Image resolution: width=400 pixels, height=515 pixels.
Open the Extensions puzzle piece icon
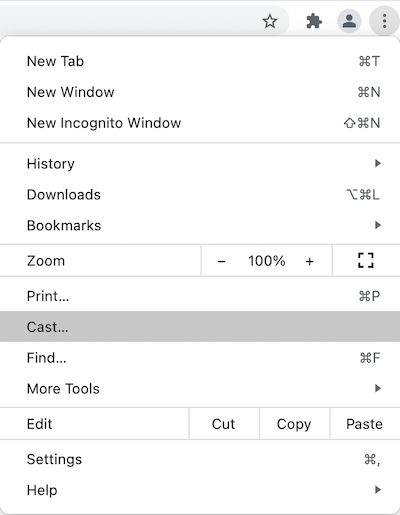click(x=314, y=22)
